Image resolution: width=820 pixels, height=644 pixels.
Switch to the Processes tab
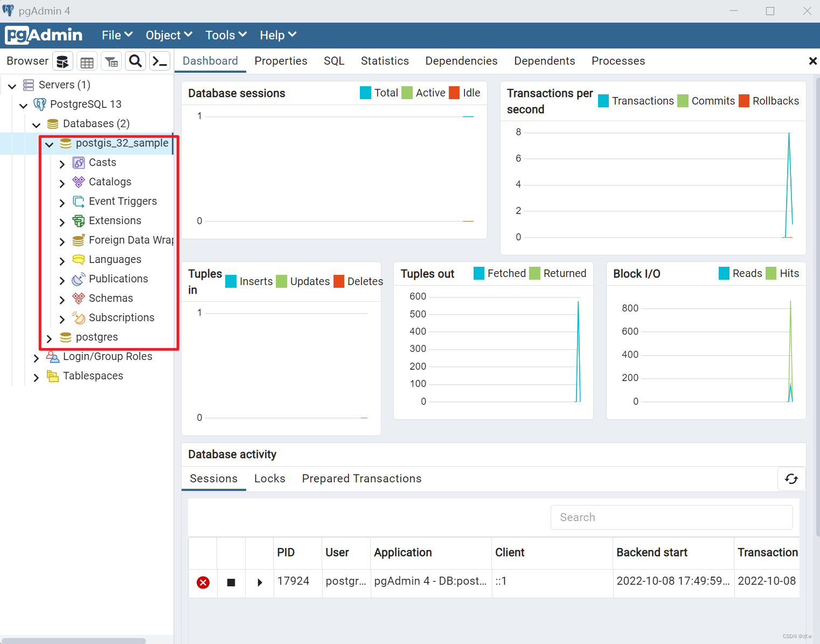[x=618, y=61]
